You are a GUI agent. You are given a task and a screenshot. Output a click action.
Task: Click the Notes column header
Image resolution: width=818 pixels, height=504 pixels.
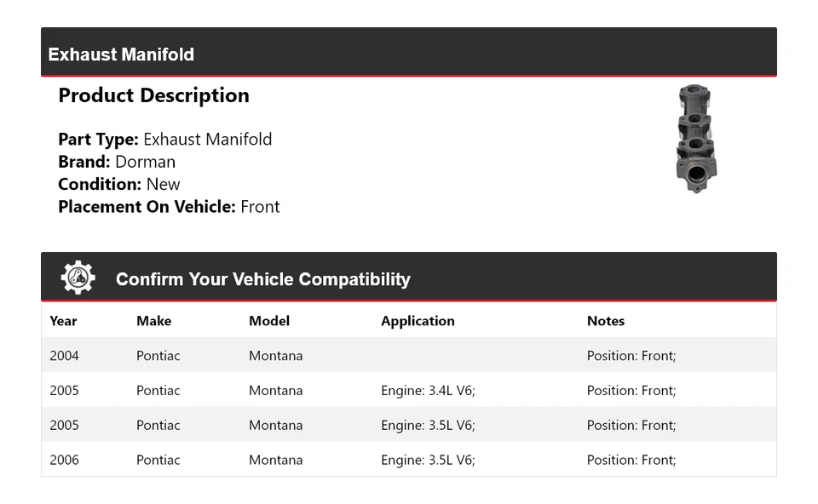[x=606, y=321]
